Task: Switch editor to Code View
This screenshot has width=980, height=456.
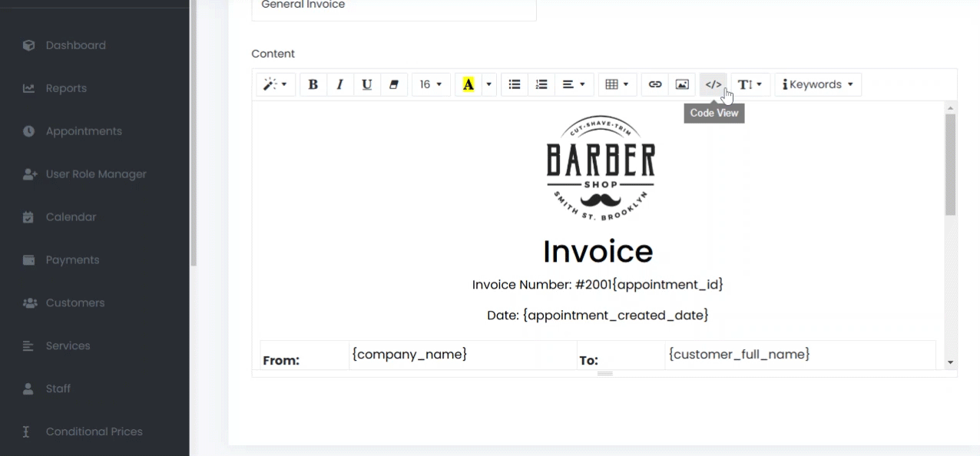Action: (713, 84)
